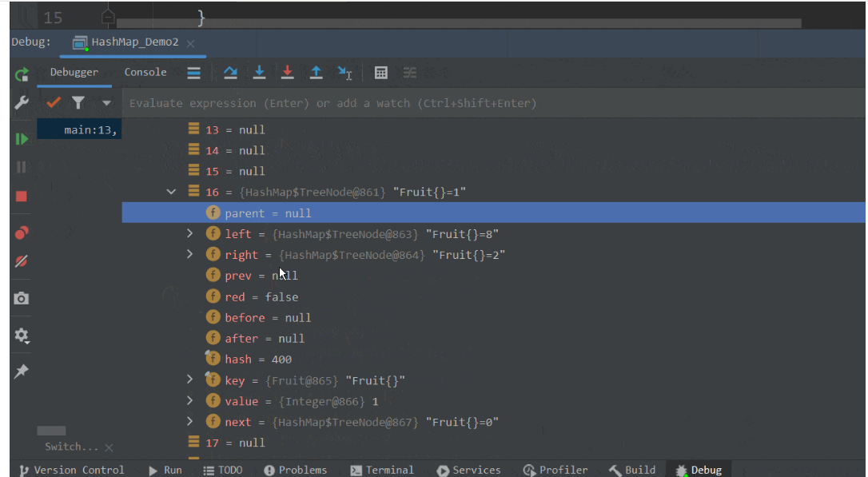
Task: Select the '13 = null' array row
Action: pos(493,129)
